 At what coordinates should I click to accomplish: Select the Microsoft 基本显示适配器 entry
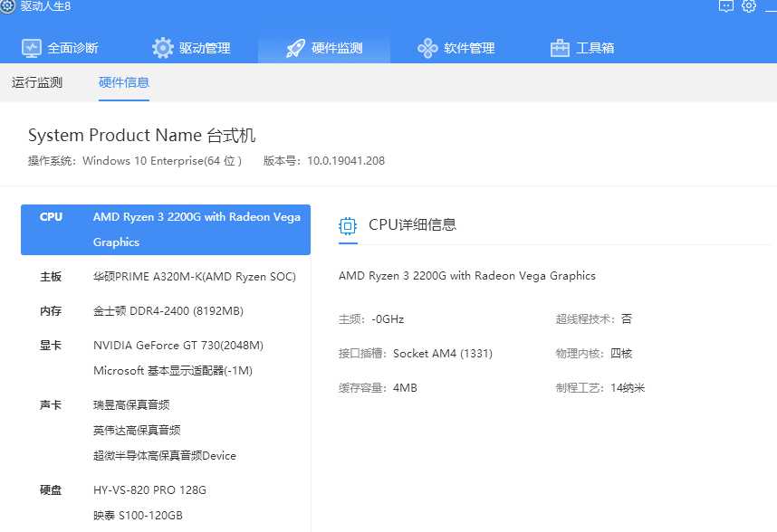coord(173,371)
